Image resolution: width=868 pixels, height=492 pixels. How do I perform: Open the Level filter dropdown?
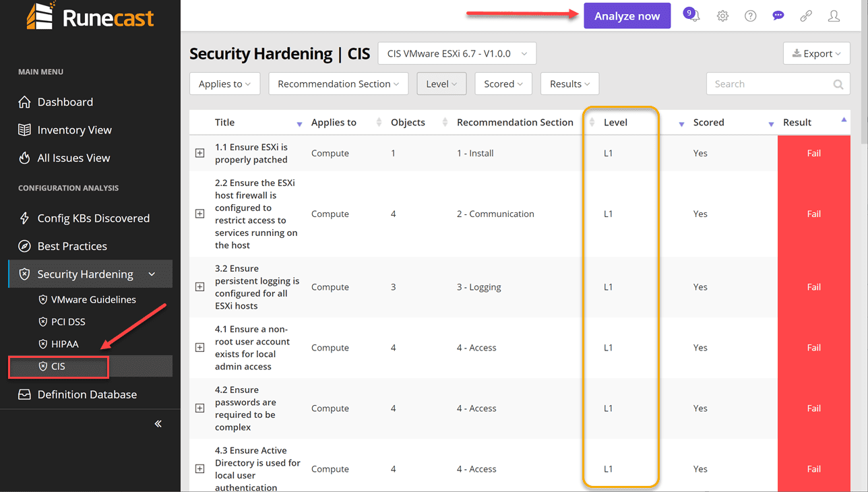click(441, 83)
